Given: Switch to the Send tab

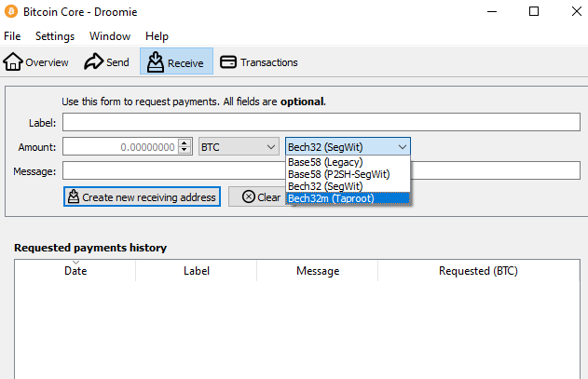Looking at the screenshot, I should tap(106, 61).
